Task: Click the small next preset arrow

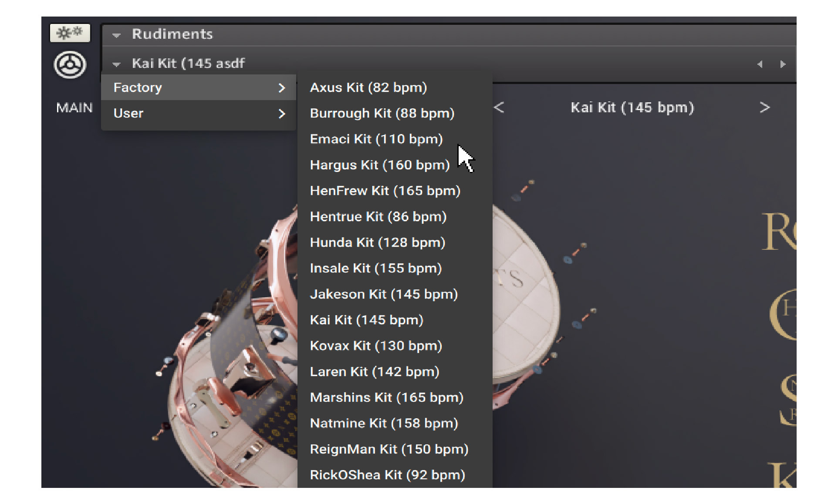Action: click(x=783, y=64)
